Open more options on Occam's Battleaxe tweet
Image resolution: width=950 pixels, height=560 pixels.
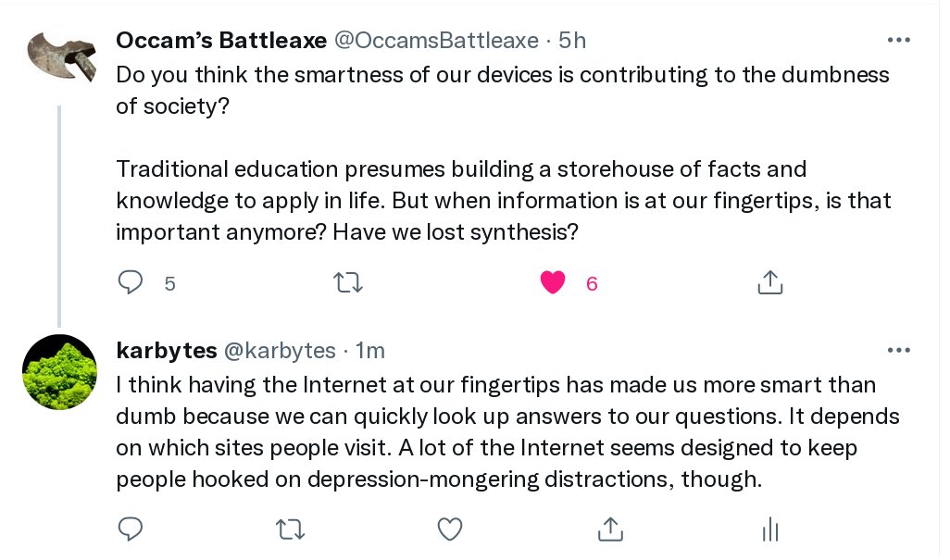coord(898,40)
